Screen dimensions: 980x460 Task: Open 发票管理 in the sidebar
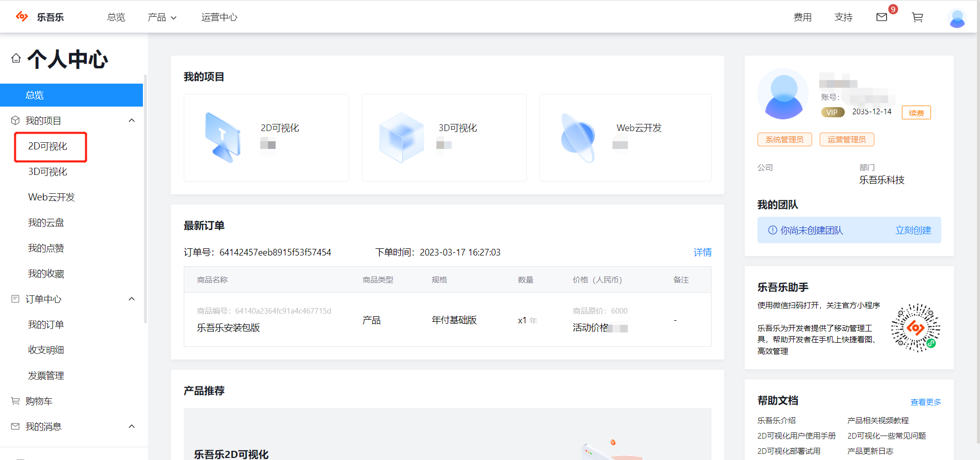[x=46, y=376]
